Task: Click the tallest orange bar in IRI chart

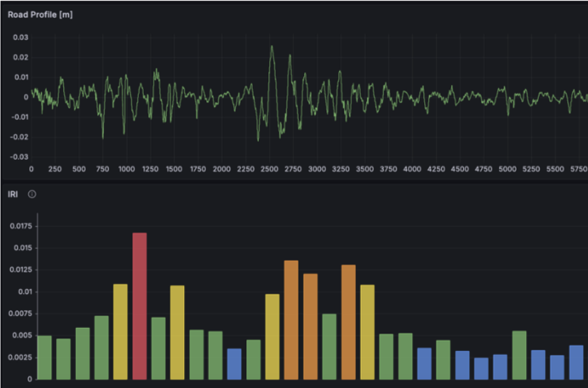Action: point(291,319)
